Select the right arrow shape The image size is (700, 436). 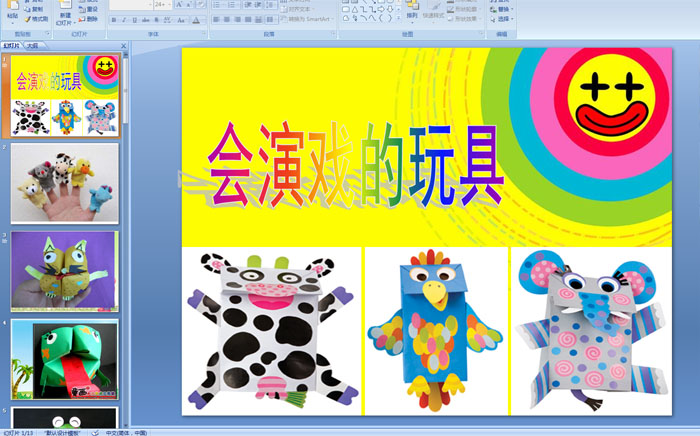coord(381,9)
